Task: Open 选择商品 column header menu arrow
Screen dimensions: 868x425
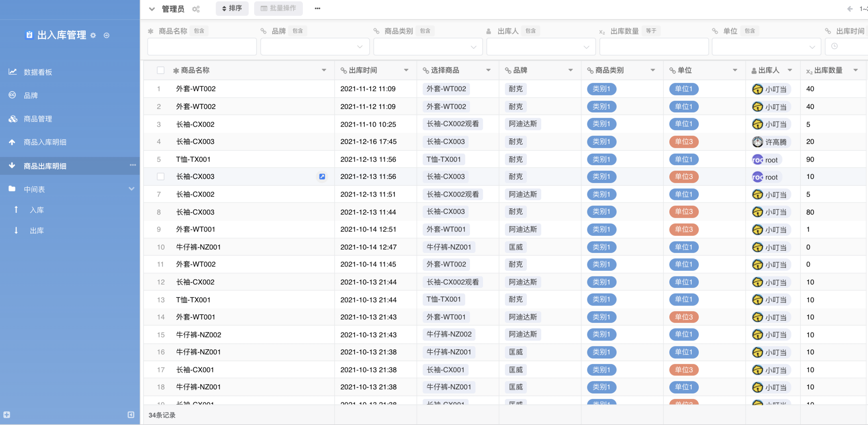Action: [489, 70]
